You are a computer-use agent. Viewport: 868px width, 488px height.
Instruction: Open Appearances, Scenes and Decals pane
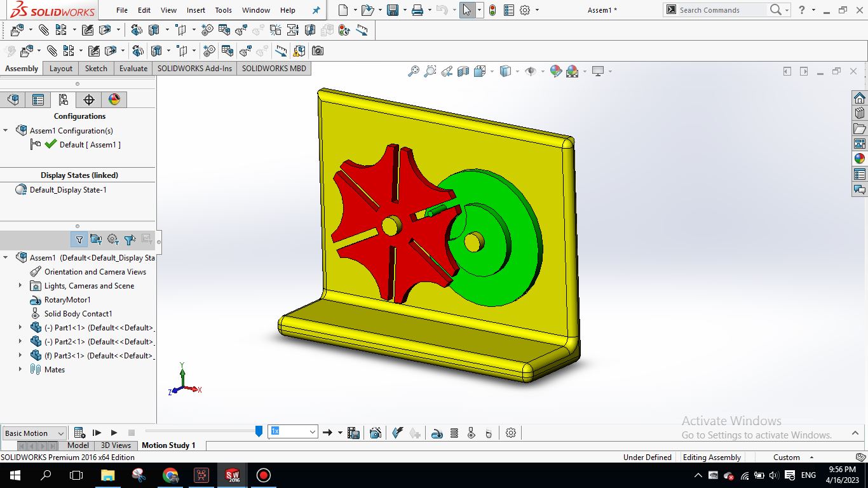pos(860,159)
